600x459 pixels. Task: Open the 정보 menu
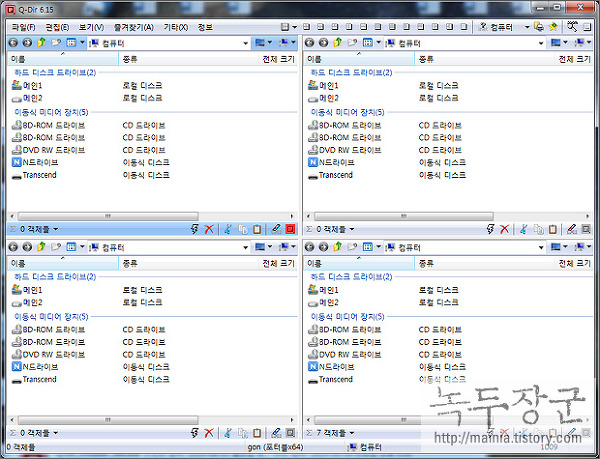tap(205, 27)
